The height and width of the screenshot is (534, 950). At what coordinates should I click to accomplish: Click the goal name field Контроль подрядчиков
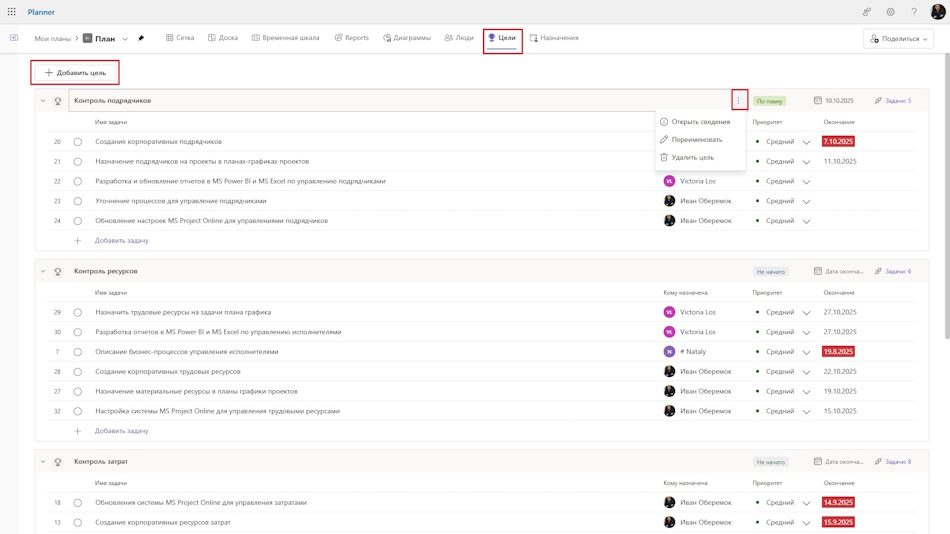tap(400, 101)
